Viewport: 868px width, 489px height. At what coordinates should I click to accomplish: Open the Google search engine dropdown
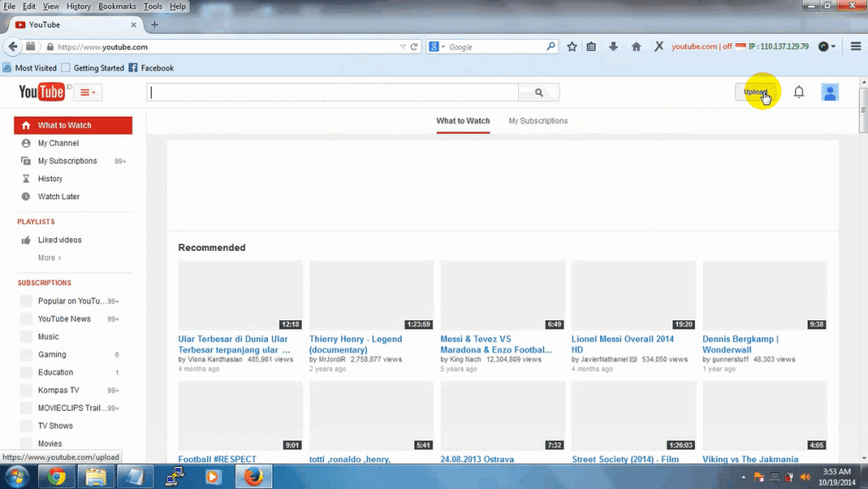point(437,47)
